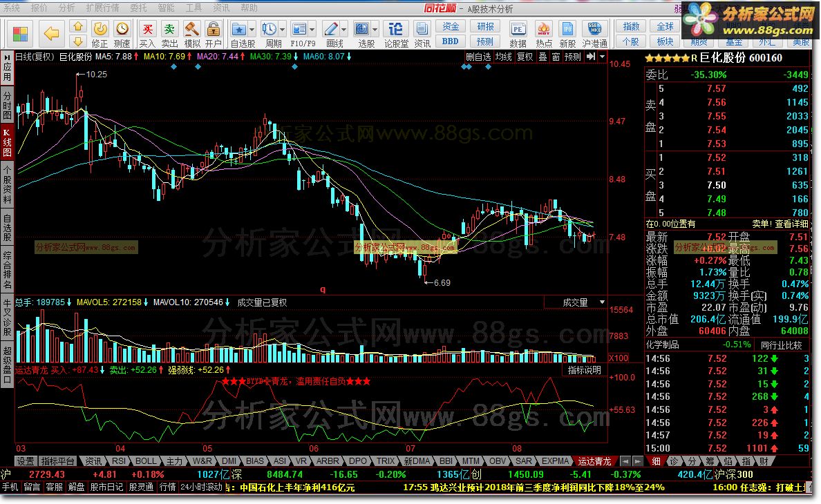Click 卖单!查看详细 link
The width and height of the screenshot is (821, 504).
(x=780, y=224)
